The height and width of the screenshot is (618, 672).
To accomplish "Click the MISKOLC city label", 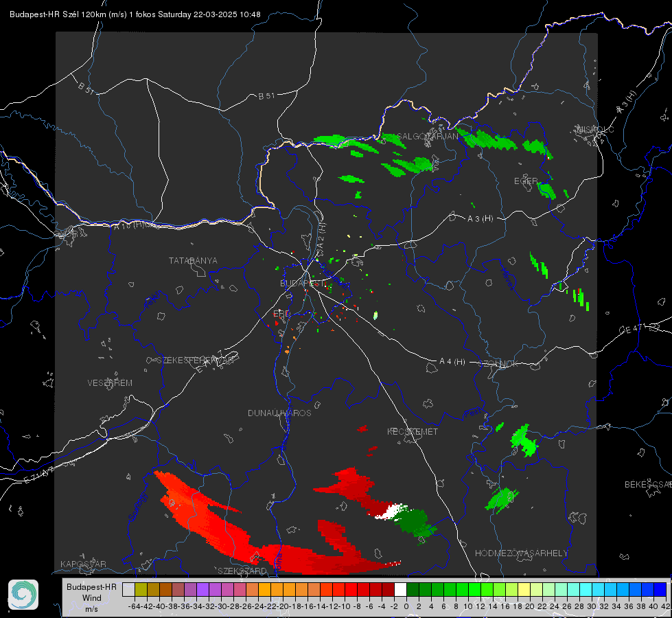I will [595, 129].
